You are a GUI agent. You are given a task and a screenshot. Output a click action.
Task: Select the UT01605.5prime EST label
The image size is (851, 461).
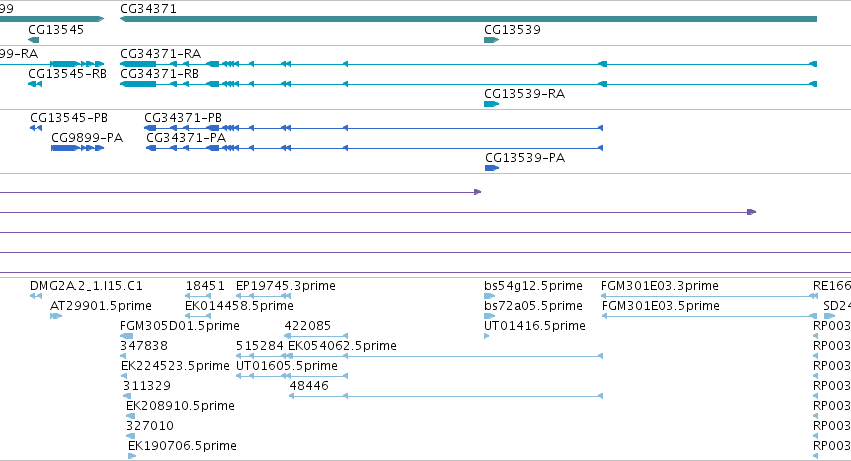pyautogui.click(x=287, y=366)
